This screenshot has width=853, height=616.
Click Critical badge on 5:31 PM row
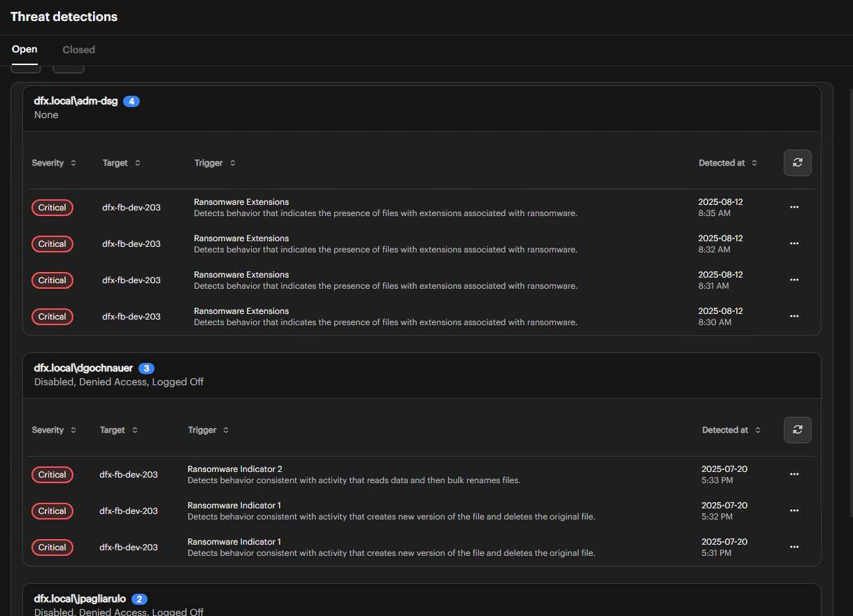[52, 547]
